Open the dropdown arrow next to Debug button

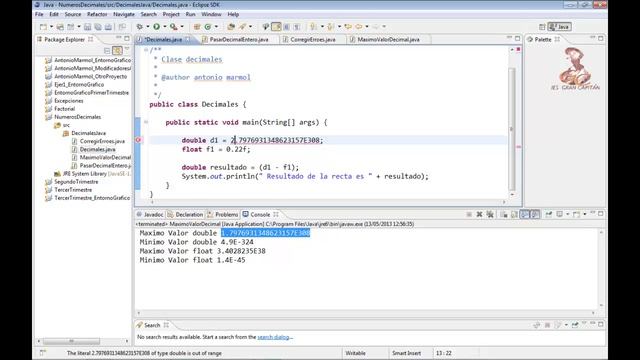(148, 27)
